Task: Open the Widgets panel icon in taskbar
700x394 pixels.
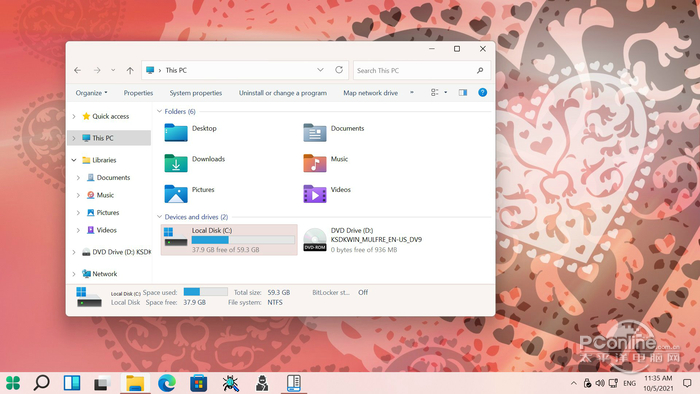Action: [x=71, y=383]
